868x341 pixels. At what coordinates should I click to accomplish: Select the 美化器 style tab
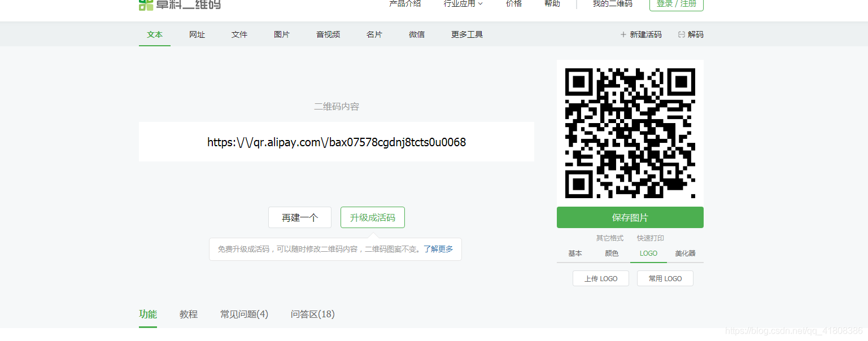pyautogui.click(x=685, y=253)
